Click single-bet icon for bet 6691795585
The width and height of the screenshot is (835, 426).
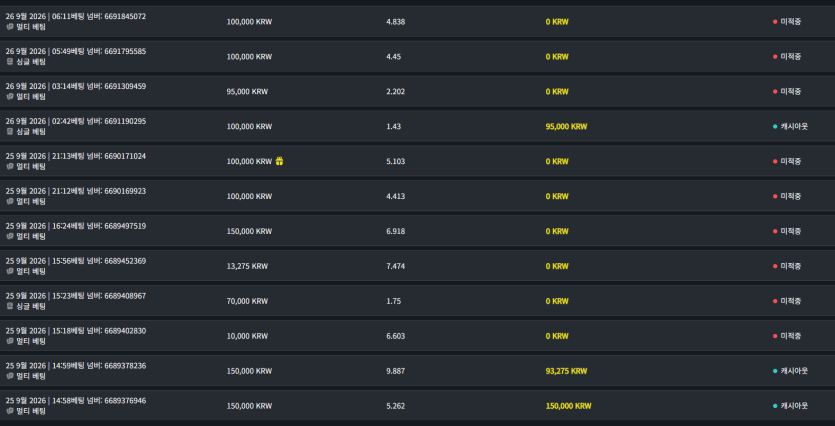[x=10, y=62]
